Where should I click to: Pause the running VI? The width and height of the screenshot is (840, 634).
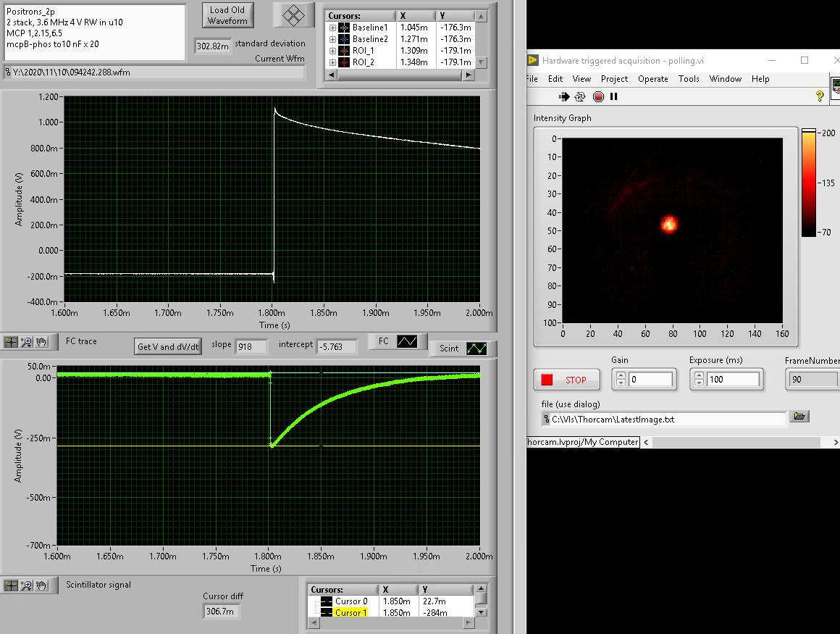pos(614,96)
